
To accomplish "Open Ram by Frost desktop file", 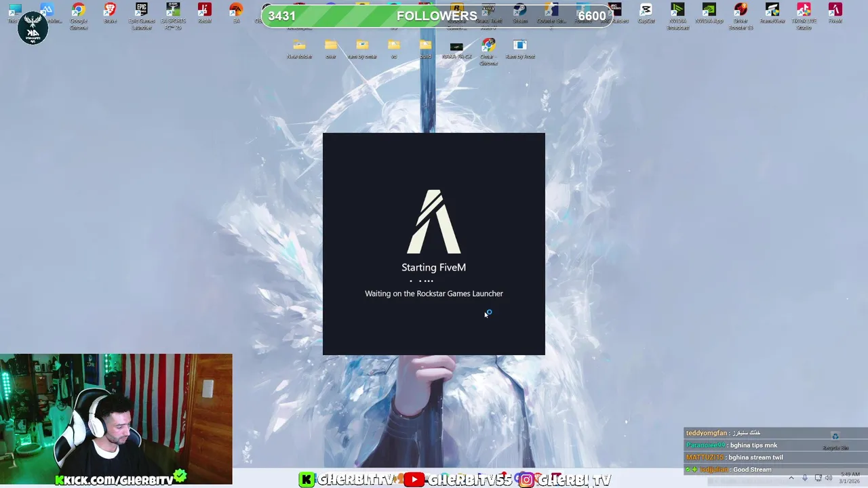I will tap(520, 49).
